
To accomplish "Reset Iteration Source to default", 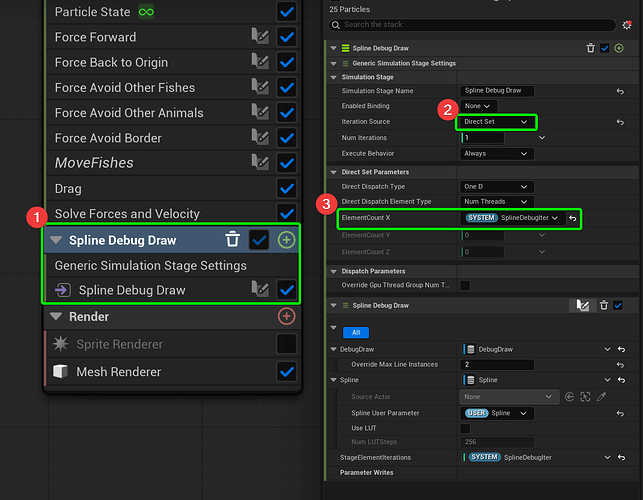I will tap(620, 122).
